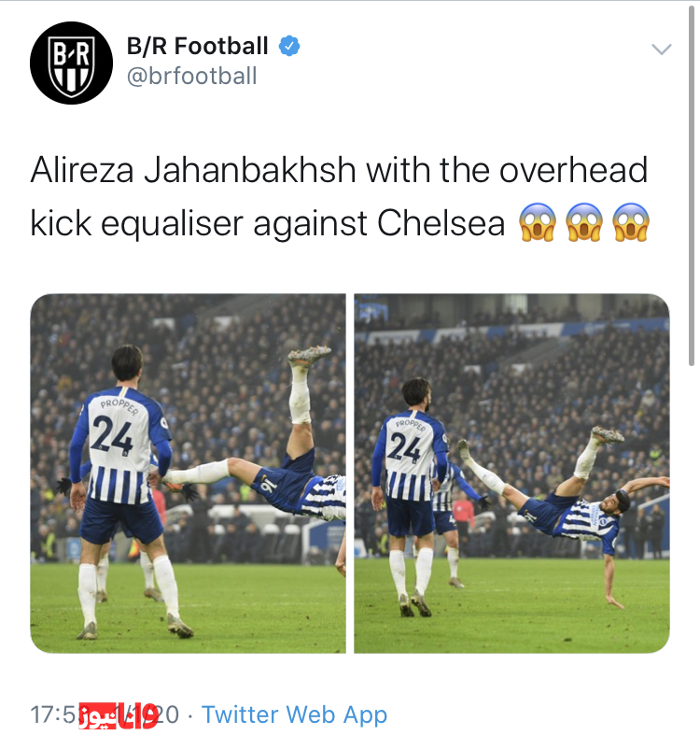The image size is (700, 749).
Task: Open the left overhead kick photo
Action: (x=189, y=473)
